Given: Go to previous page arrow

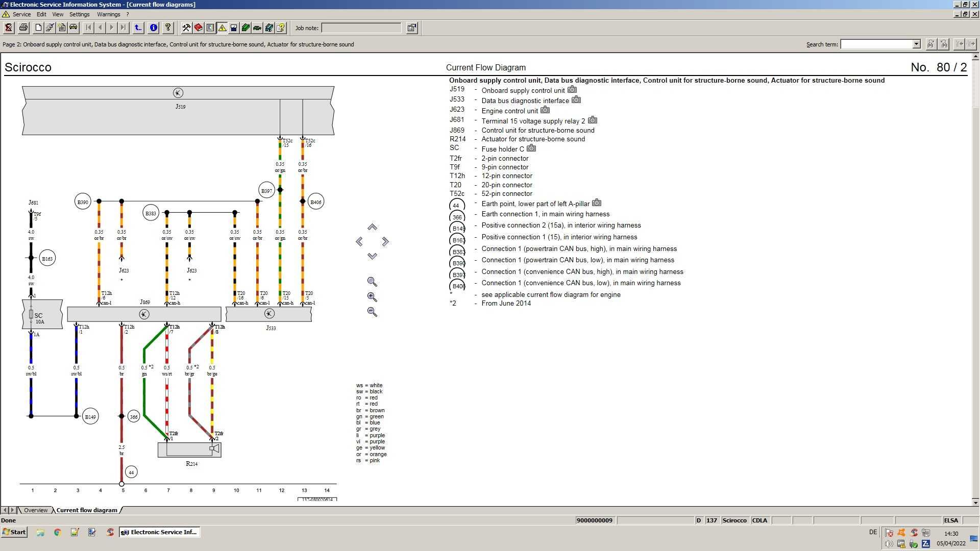Looking at the screenshot, I should pyautogui.click(x=100, y=28).
